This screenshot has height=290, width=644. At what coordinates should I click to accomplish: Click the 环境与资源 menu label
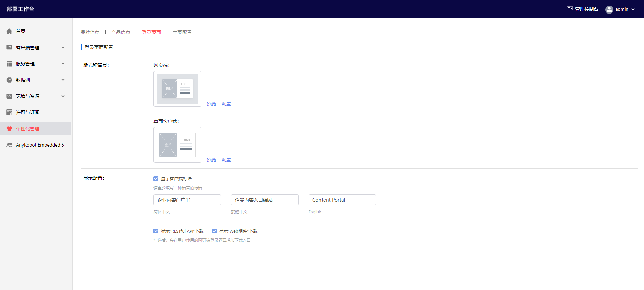[28, 96]
